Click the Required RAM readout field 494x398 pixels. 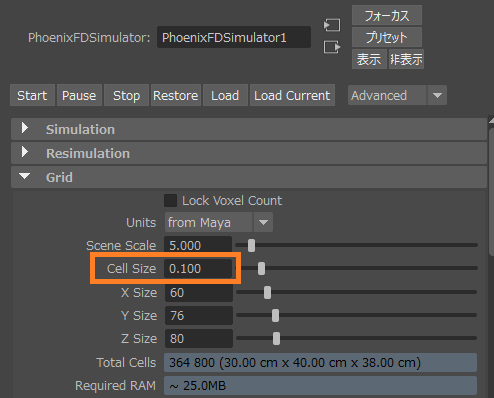(320, 385)
